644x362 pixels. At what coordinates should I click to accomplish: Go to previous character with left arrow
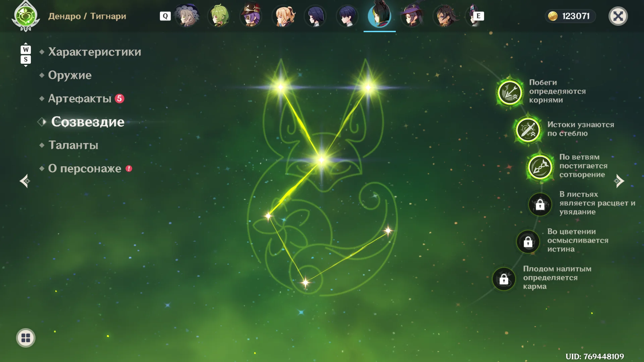(x=25, y=181)
